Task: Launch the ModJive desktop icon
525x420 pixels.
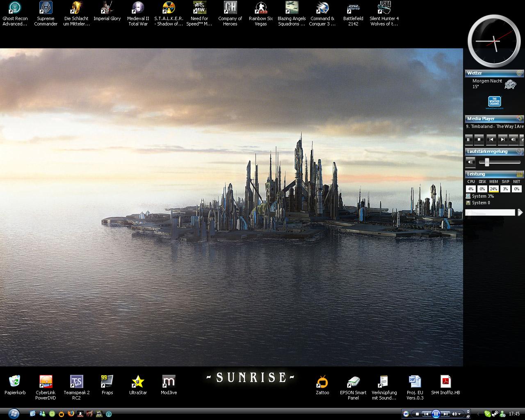Action: coord(169,385)
